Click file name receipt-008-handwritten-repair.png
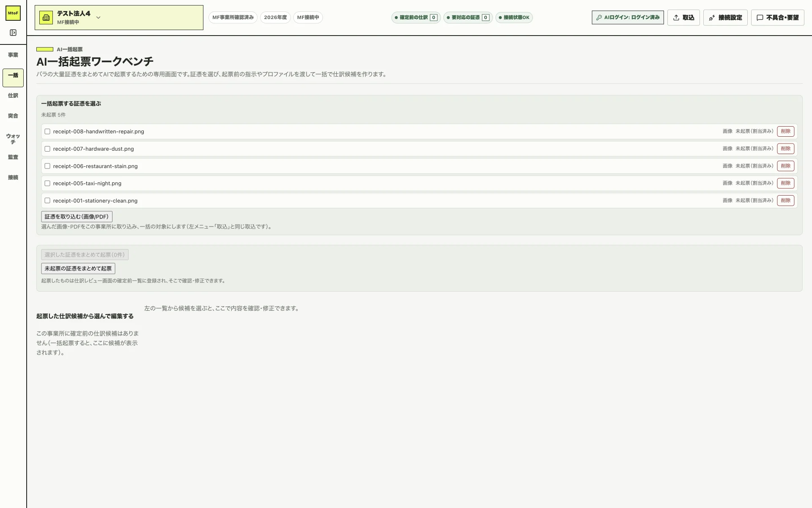This screenshot has height=508, width=812. point(99,132)
